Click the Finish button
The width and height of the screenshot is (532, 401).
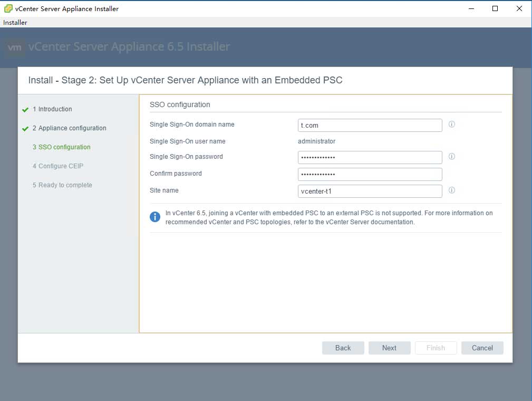(436, 348)
